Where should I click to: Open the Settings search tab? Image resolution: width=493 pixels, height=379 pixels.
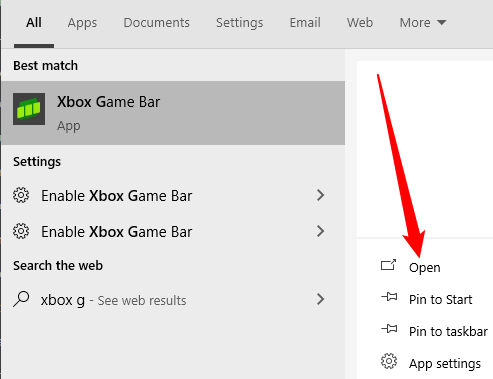[240, 23]
